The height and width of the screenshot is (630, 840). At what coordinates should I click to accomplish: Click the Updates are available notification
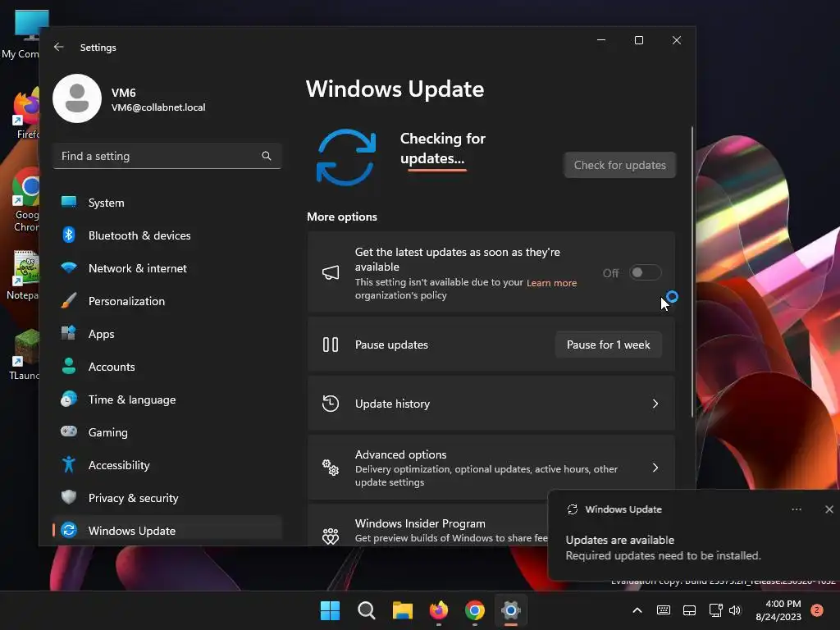pyautogui.click(x=694, y=536)
